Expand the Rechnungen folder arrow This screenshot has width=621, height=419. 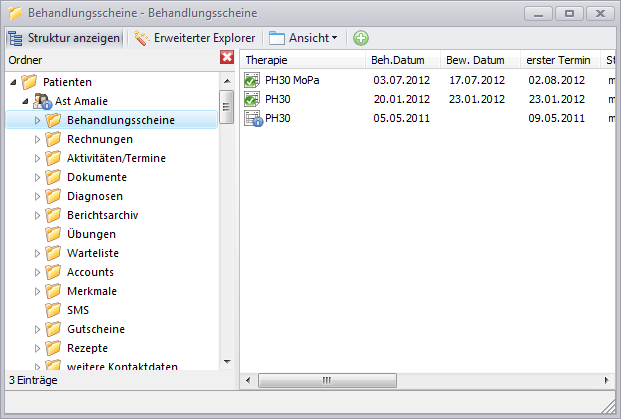point(37,139)
